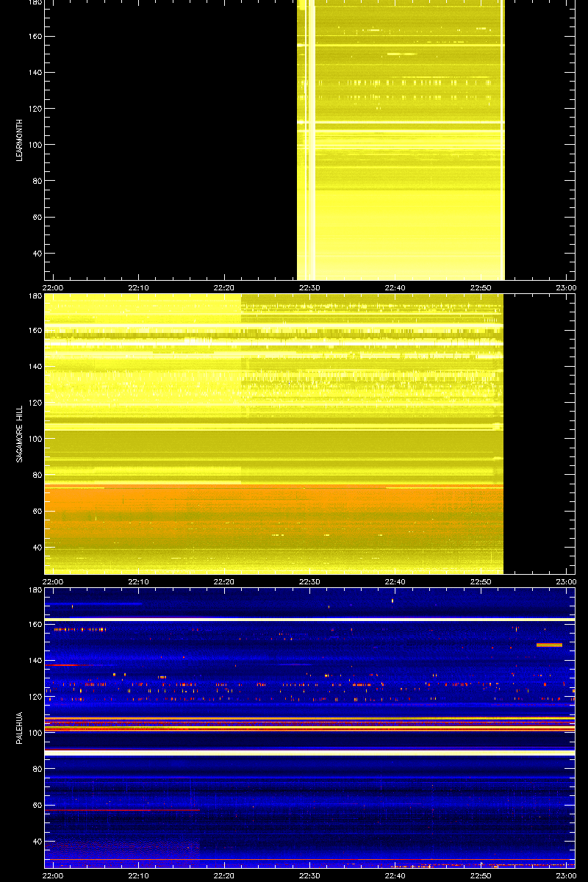
Task: Select the 22:10 time label under Learmonth panel
Action: pyautogui.click(x=139, y=288)
